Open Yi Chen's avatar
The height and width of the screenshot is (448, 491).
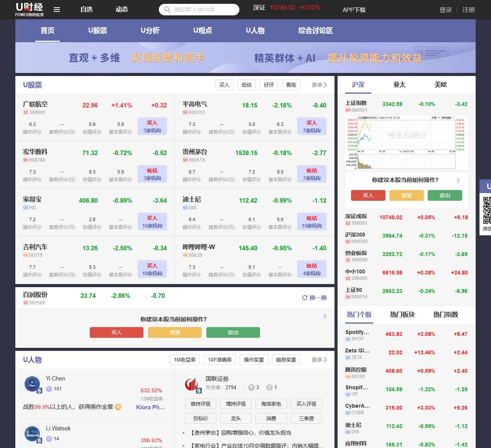point(32,384)
